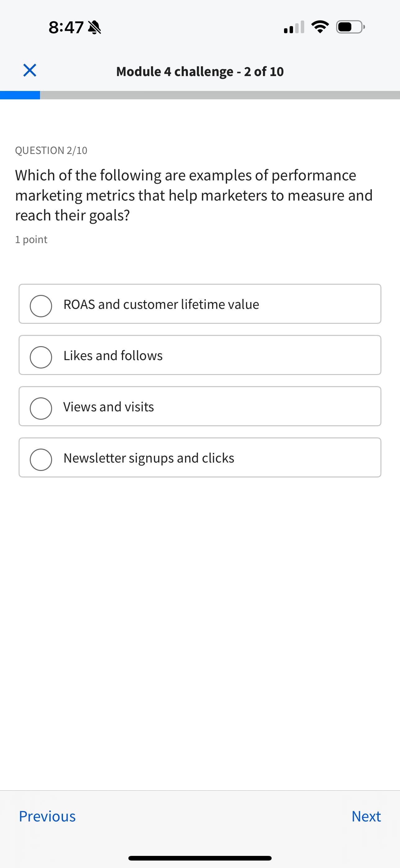Tap the Module 4 challenge title
Viewport: 400px width, 868px height.
[x=200, y=71]
